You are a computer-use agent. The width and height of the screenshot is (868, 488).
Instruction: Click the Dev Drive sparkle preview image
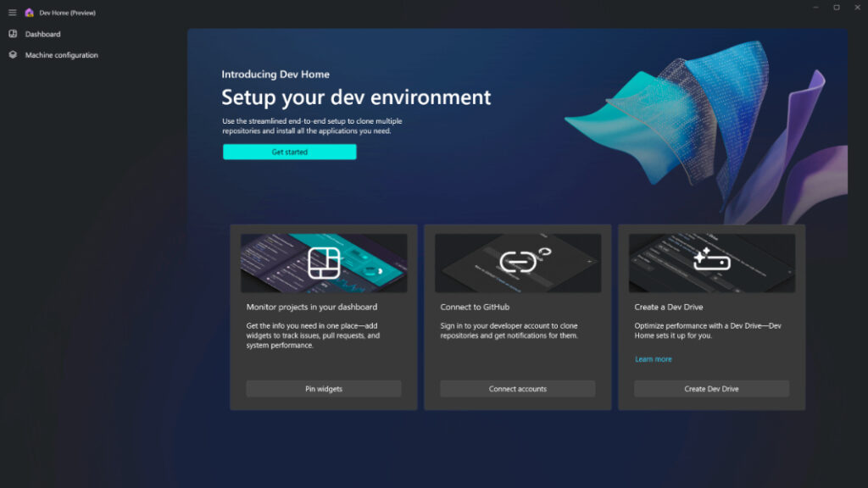[711, 262]
